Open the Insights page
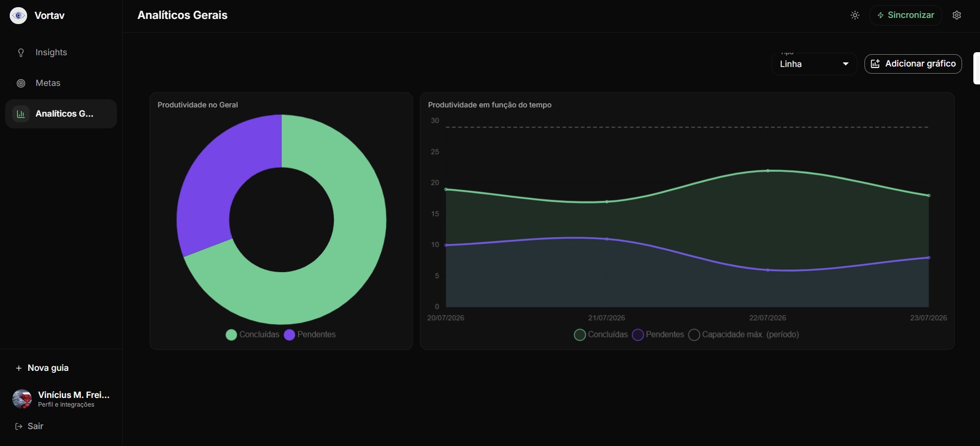980x446 pixels. click(61, 52)
